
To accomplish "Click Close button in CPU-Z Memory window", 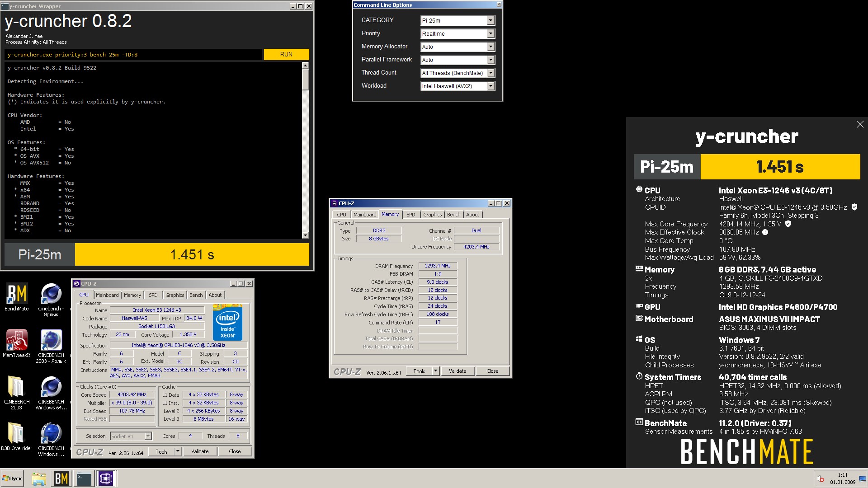I will point(492,371).
